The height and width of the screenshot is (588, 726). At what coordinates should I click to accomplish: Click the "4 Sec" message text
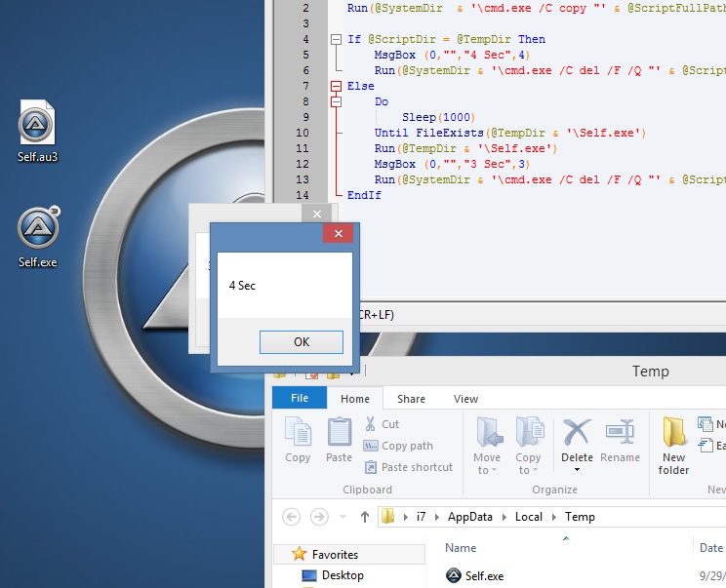pyautogui.click(x=242, y=286)
